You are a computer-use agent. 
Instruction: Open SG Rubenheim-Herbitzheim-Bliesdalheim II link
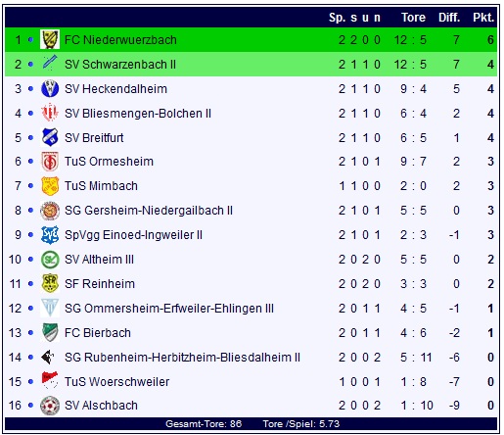pyautogui.click(x=182, y=358)
